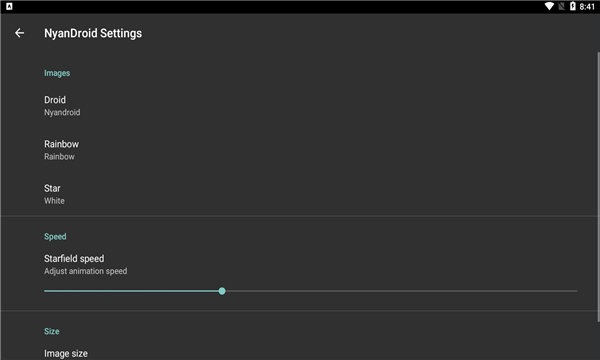Viewport: 600px width, 360px height.
Task: Open the Rainbow image selection
Action: [300, 150]
